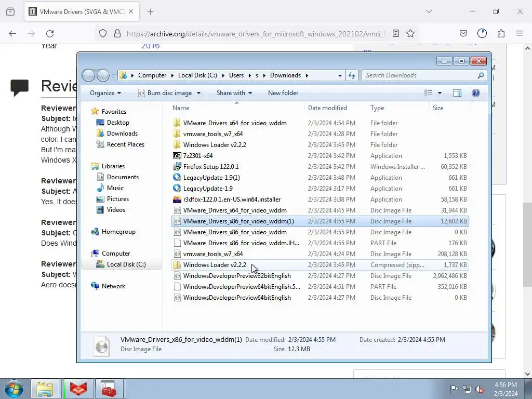Viewport: 532px width, 399px height.
Task: Click the search magnifier in Search Downloads box
Action: point(481,75)
